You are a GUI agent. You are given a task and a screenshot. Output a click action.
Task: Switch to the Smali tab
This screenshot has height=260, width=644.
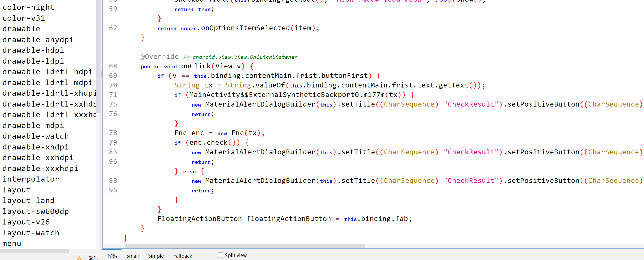133,256
